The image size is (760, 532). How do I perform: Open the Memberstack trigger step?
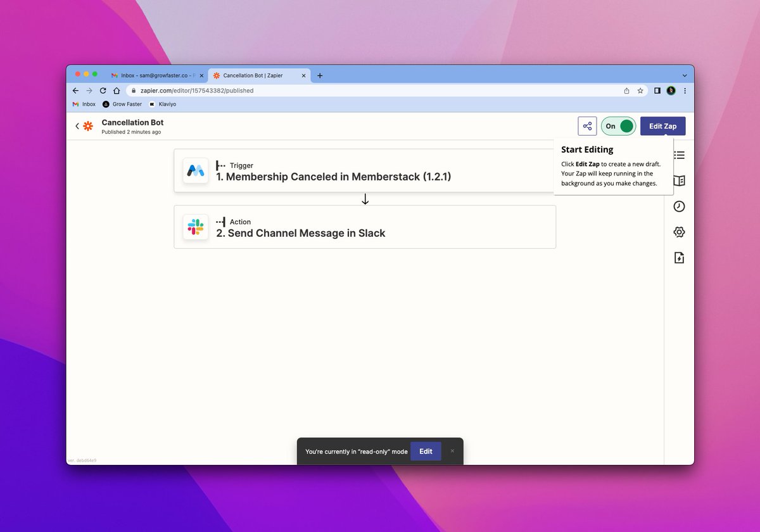tap(365, 170)
